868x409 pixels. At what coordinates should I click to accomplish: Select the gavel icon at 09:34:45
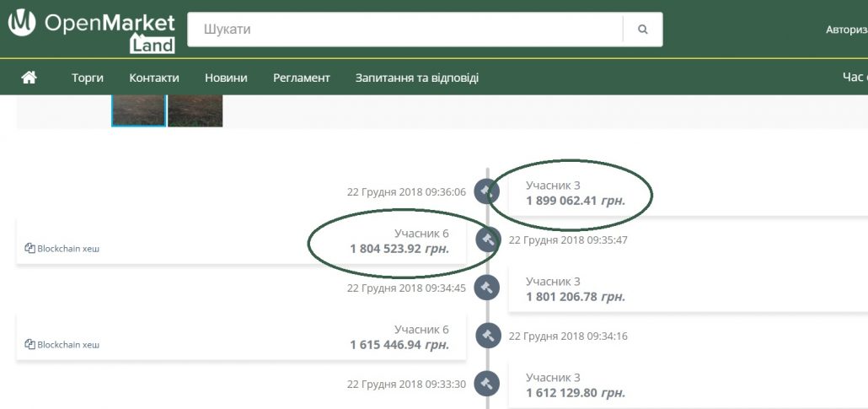486,287
